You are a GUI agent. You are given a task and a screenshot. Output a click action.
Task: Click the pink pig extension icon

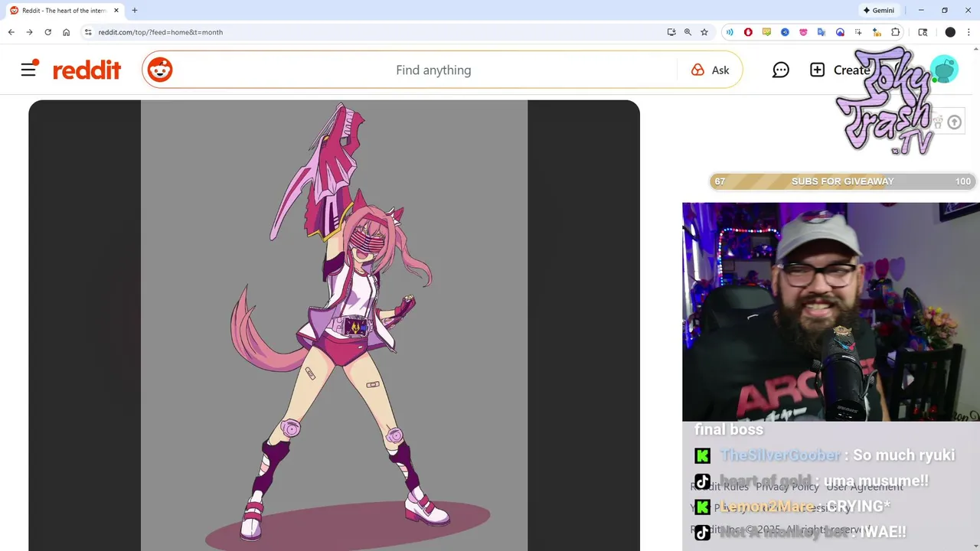[803, 32]
